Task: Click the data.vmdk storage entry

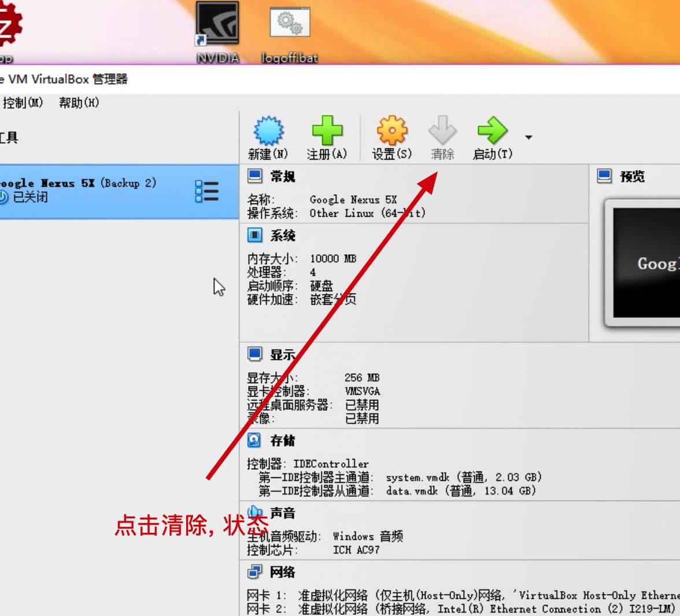Action: 461,491
